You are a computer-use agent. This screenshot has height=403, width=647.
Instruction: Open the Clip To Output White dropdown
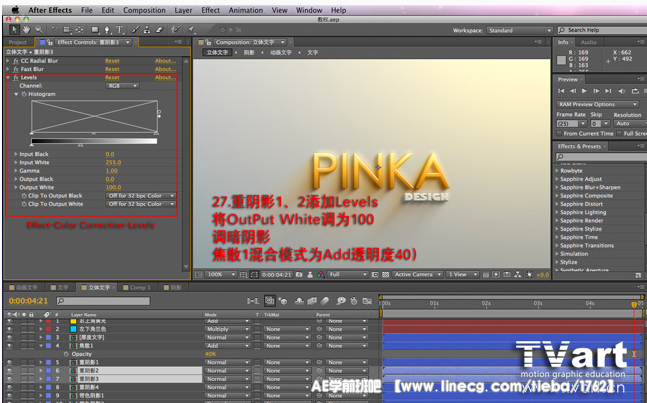click(141, 204)
